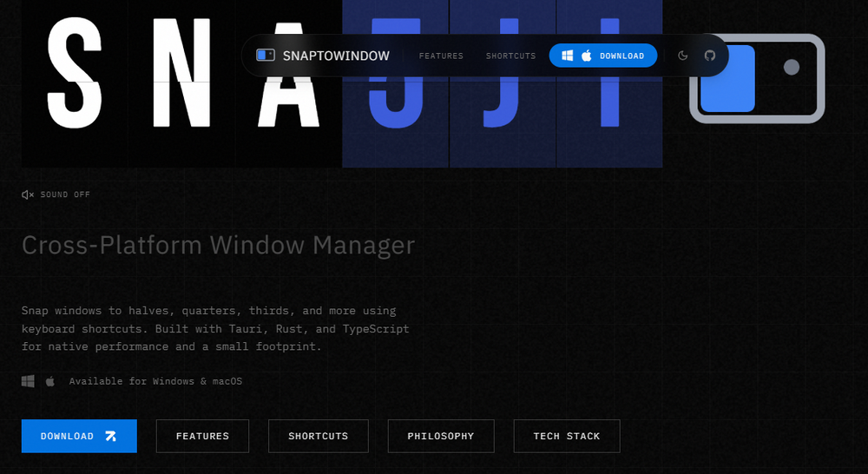Click the Download button in the navbar
Viewport: 868px width, 474px height.
[x=603, y=56]
